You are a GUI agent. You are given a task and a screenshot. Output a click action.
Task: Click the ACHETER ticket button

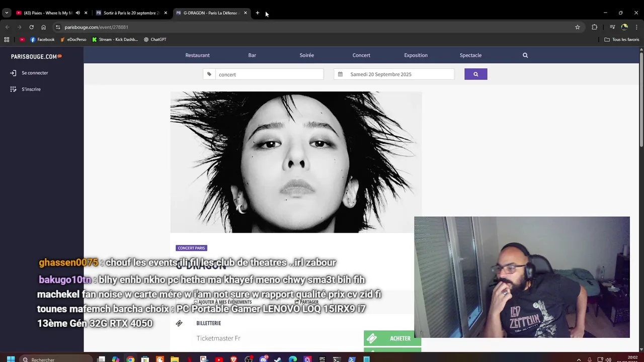tap(392, 338)
